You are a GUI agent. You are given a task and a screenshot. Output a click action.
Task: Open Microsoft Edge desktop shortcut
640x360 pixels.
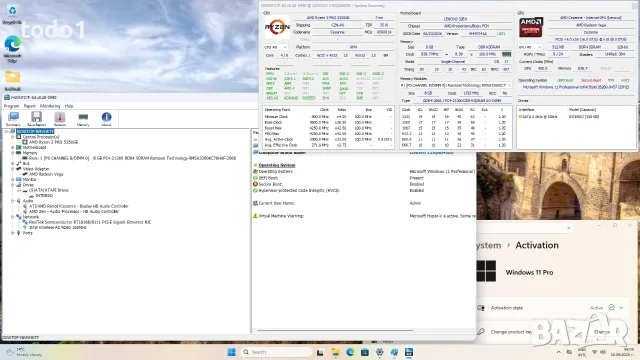click(x=12, y=49)
